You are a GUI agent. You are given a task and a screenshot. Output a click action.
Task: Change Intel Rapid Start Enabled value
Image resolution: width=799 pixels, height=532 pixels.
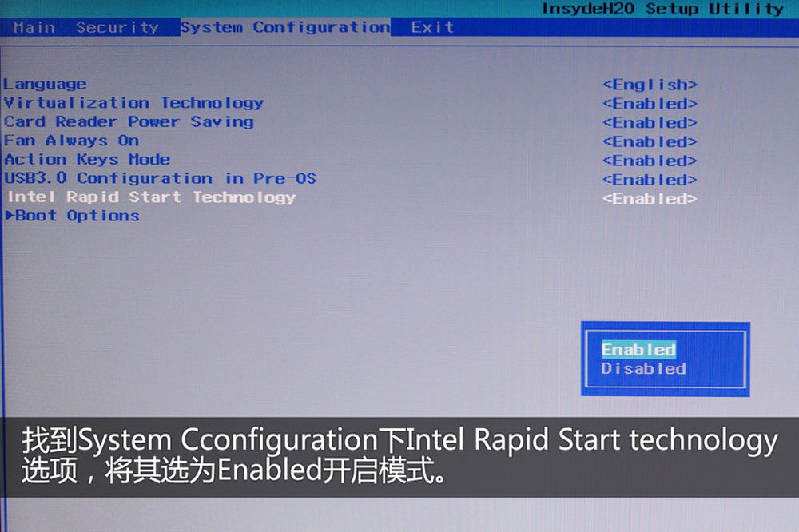pos(650,199)
